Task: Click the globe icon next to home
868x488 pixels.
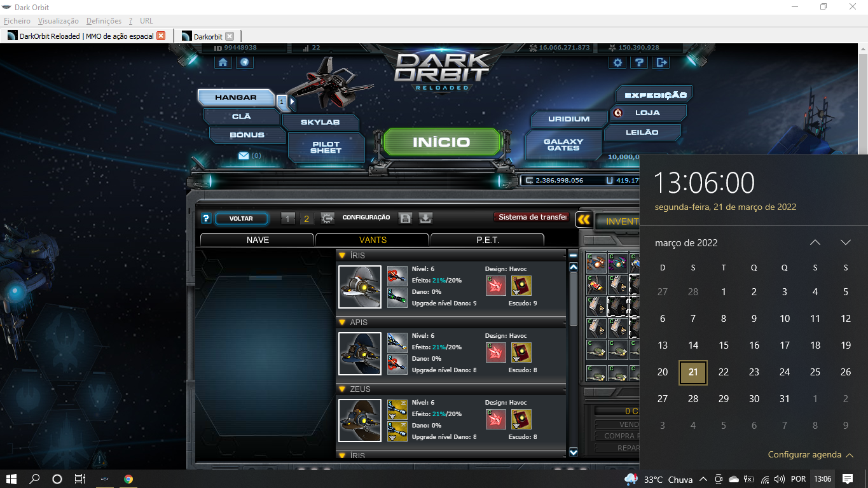Action: (x=245, y=62)
